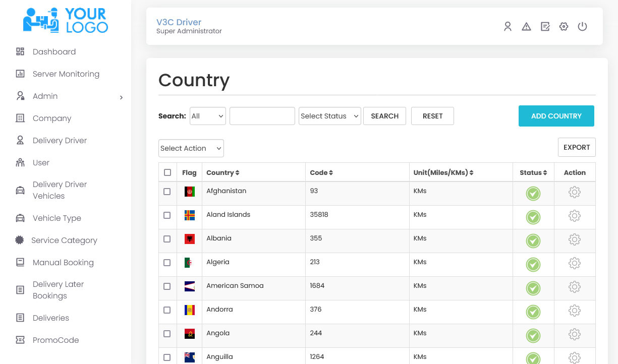Click the YOUR LOGO image

click(x=66, y=21)
